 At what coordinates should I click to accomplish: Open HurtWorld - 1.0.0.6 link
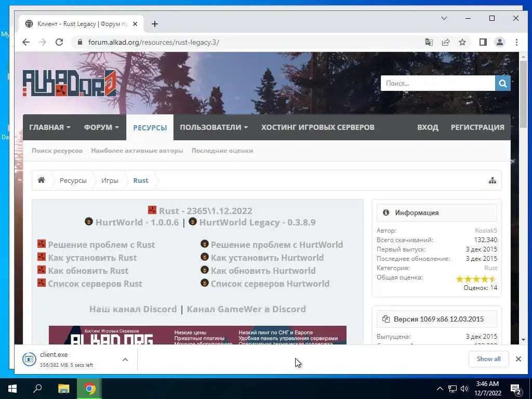click(x=137, y=222)
